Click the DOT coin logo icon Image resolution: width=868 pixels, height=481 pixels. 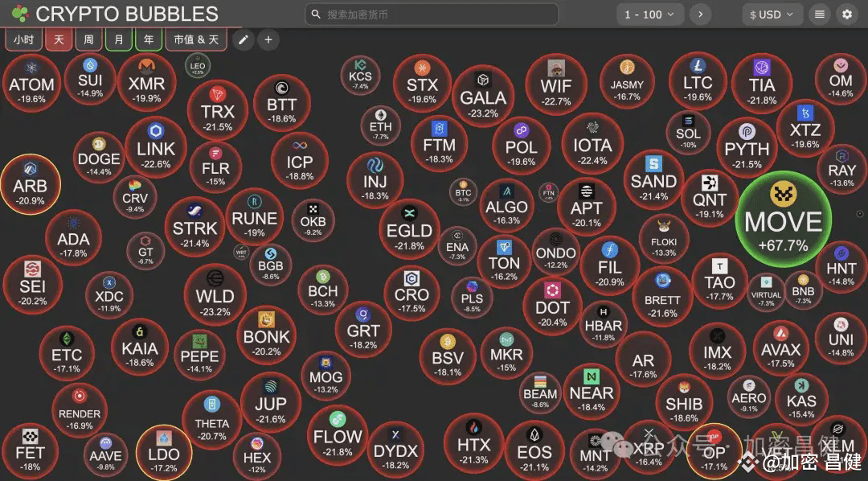click(552, 290)
